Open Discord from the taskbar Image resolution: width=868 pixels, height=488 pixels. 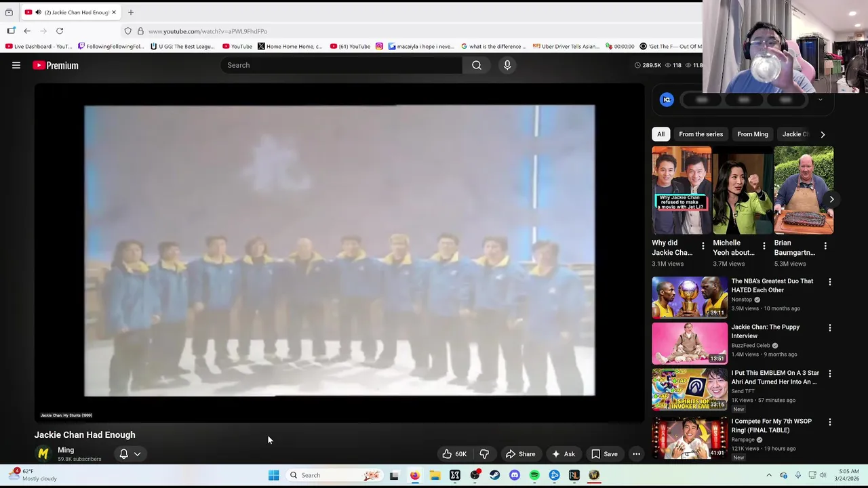[515, 475]
